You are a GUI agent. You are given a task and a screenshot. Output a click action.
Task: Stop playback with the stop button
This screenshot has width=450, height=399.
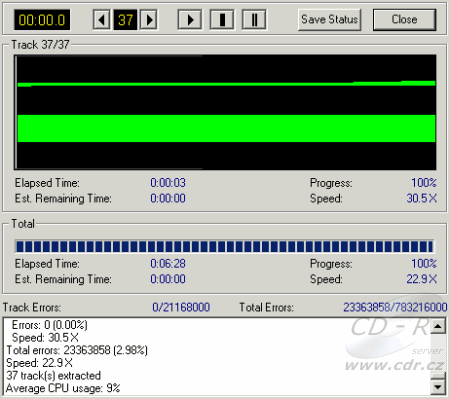tap(222, 20)
